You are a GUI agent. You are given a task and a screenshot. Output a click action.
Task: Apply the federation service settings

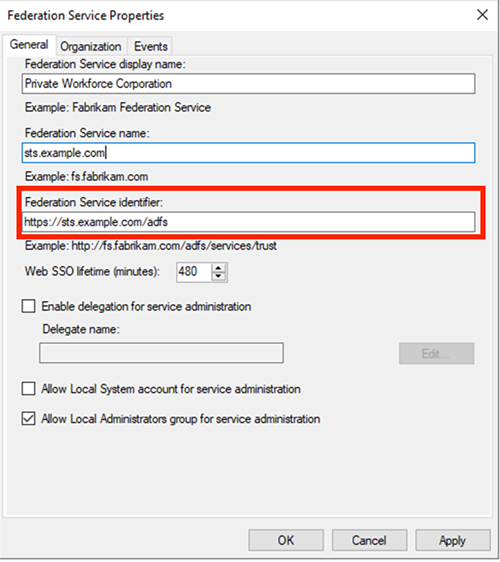point(453,540)
